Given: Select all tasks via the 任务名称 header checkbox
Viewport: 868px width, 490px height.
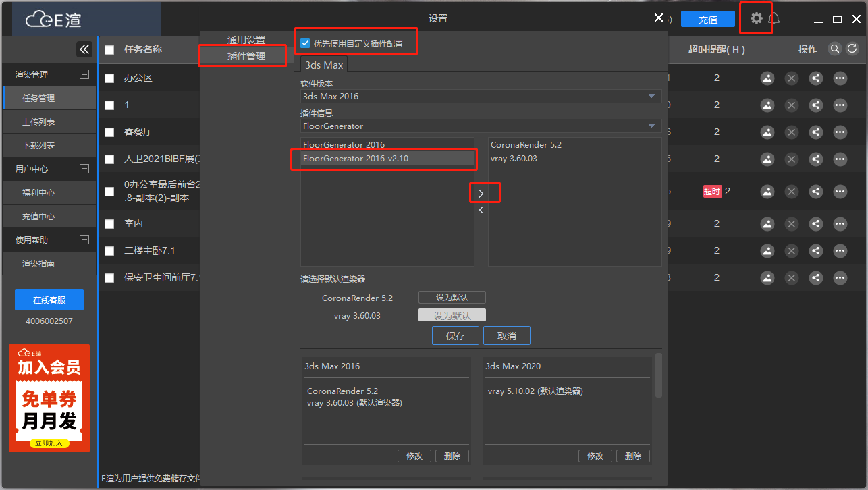Looking at the screenshot, I should click(x=109, y=49).
